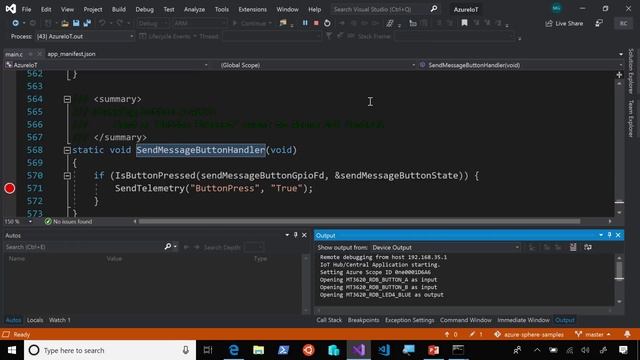Restart the debug session
640x360 pixels.
pyautogui.click(x=327, y=23)
